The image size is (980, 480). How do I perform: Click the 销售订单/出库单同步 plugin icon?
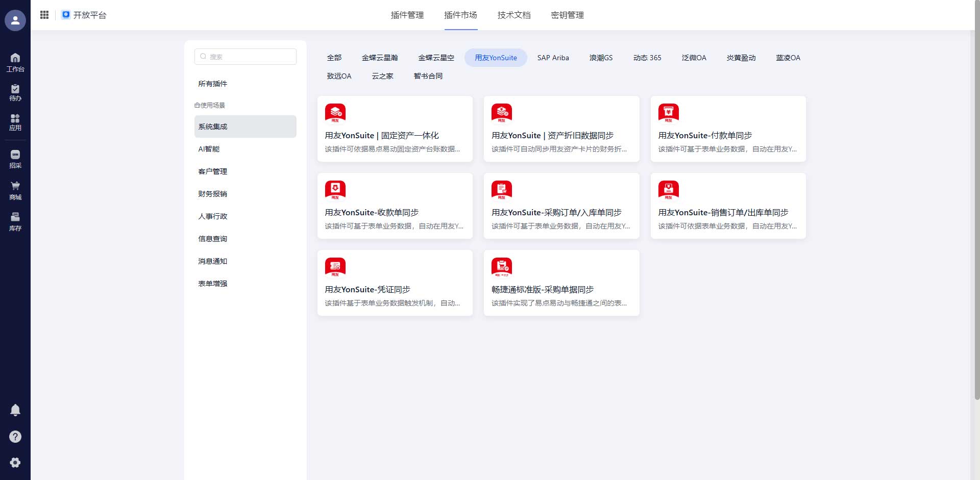pos(669,190)
